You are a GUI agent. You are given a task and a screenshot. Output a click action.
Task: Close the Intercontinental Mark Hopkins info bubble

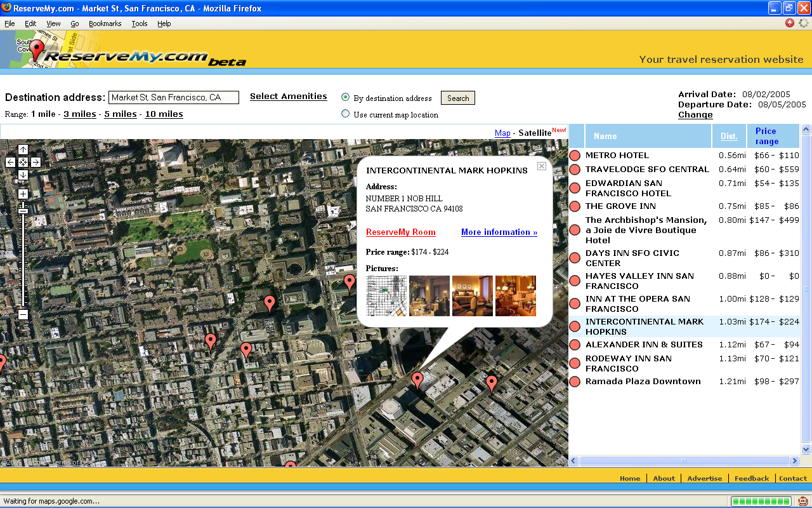coord(541,166)
